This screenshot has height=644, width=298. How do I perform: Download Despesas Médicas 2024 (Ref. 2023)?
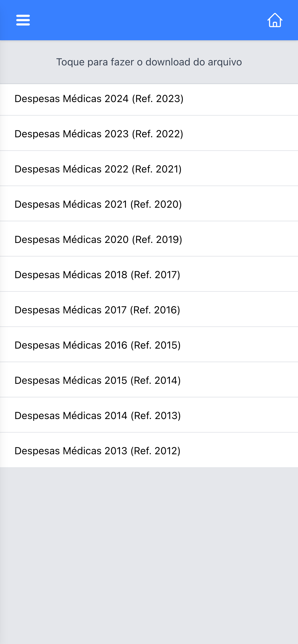(x=149, y=99)
